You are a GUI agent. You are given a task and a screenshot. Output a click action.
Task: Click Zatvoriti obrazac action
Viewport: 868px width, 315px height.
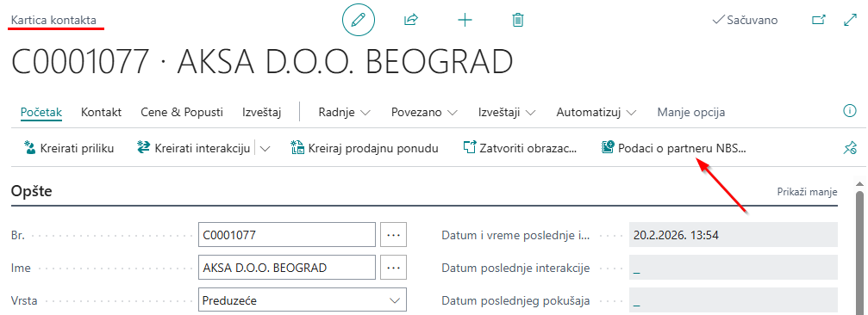click(520, 148)
